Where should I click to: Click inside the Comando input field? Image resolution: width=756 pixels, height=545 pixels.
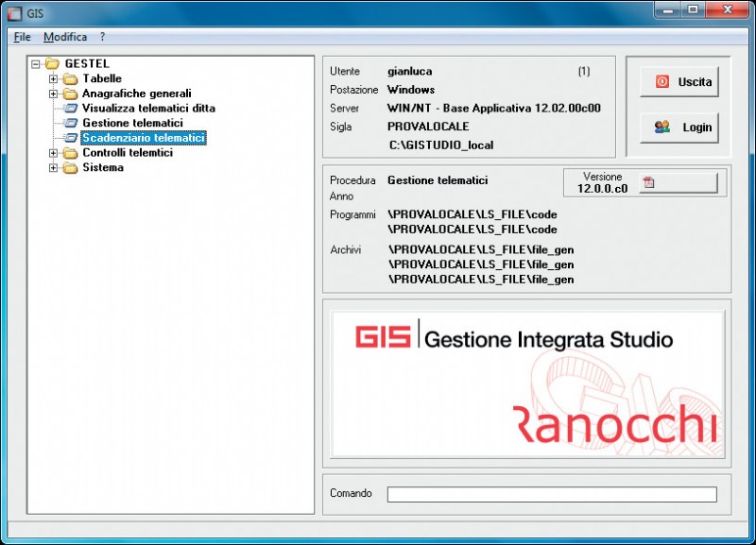[552, 494]
